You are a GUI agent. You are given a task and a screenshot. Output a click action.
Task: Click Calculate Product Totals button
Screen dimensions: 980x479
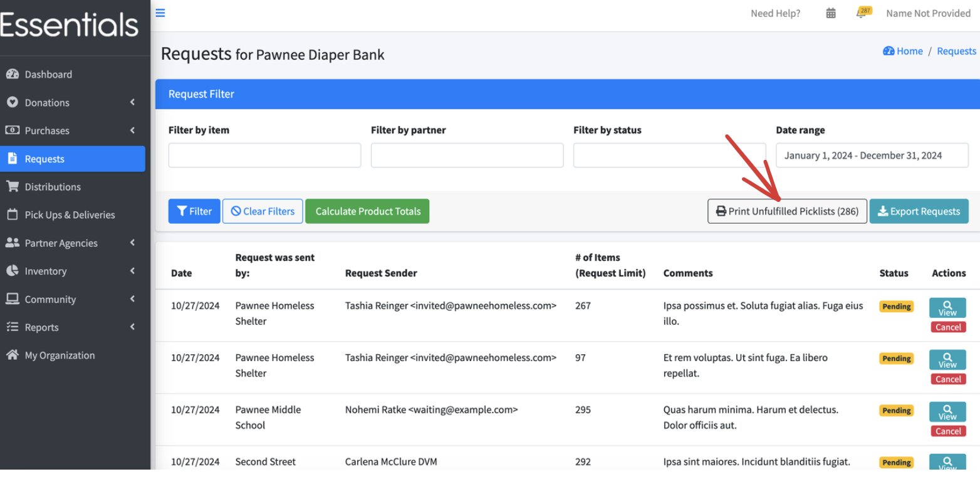367,211
